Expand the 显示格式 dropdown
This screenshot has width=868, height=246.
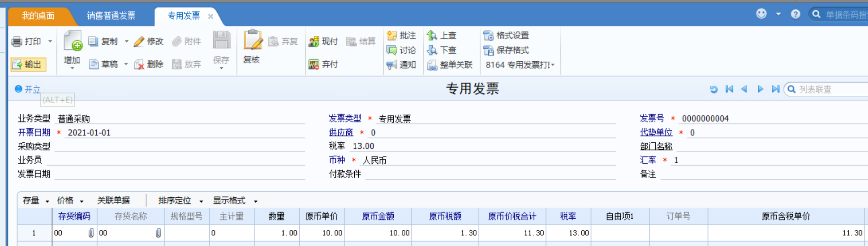[x=255, y=201]
